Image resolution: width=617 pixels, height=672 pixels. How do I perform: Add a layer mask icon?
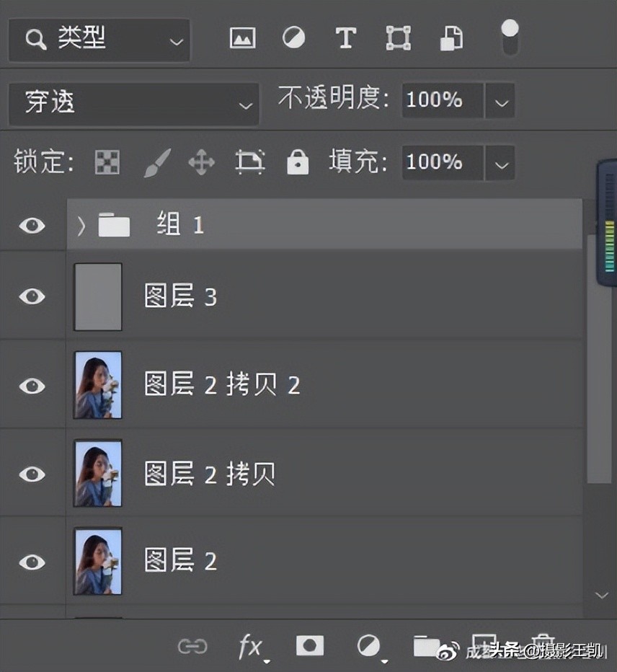pos(310,647)
